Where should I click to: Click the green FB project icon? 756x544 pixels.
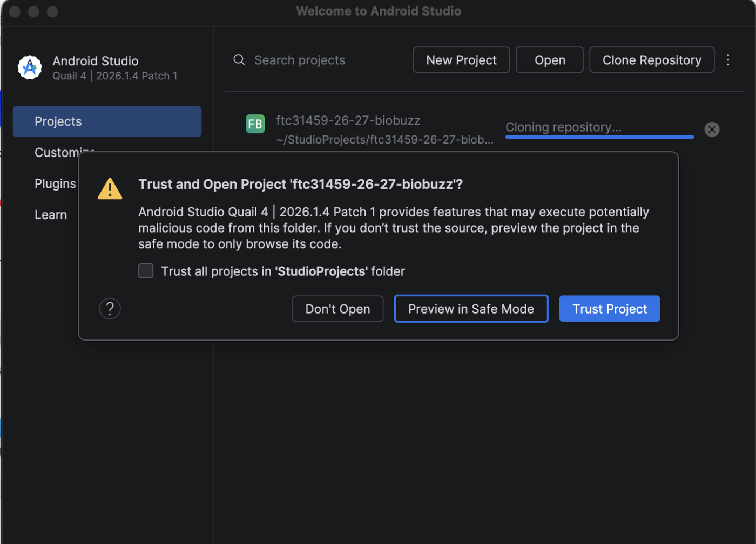255,124
